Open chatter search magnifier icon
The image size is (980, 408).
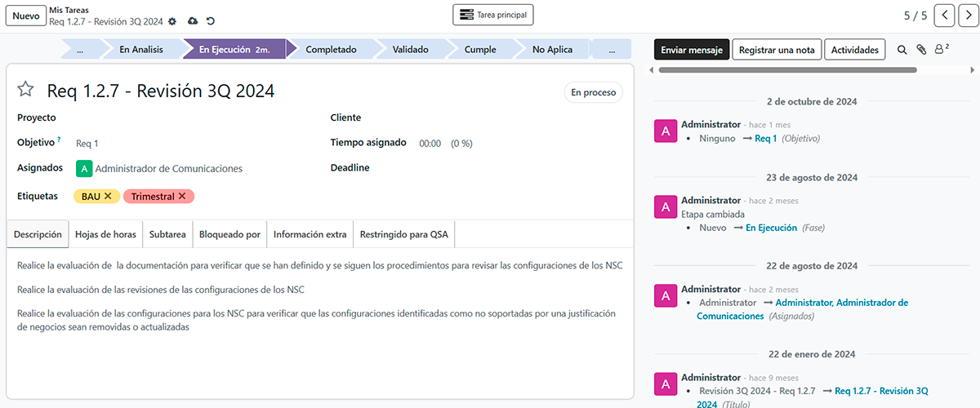tap(902, 50)
